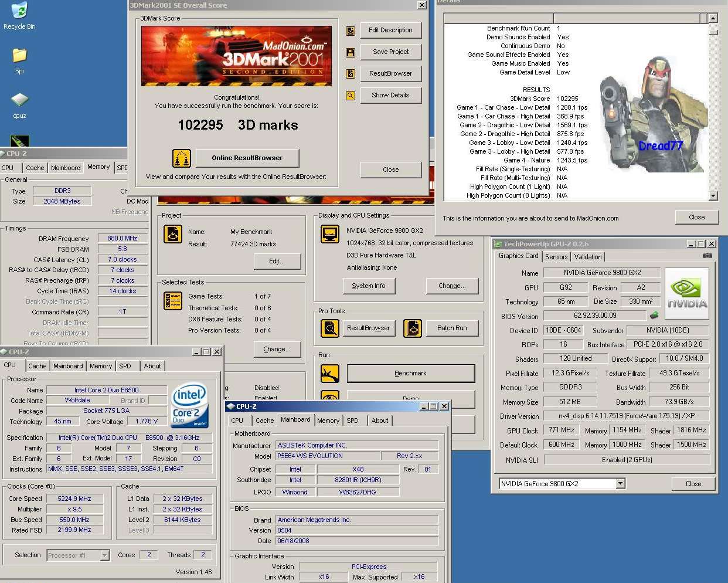Click the Driver Version field in GPU-Z
This screenshot has width=728, height=583.
pyautogui.click(x=626, y=416)
